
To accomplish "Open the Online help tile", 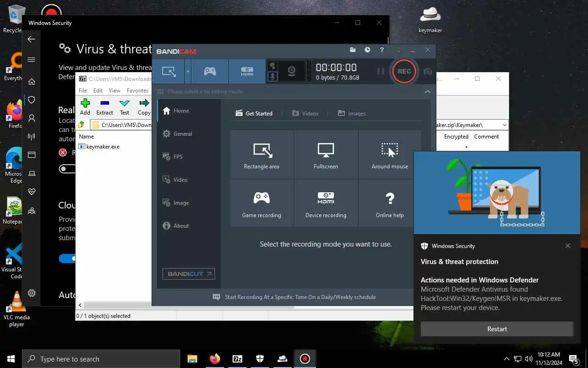I will [390, 203].
